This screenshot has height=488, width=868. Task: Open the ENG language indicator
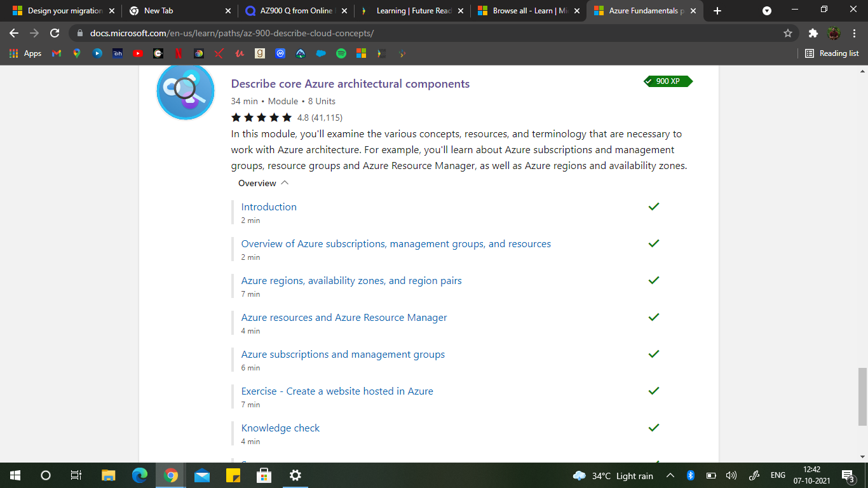point(778,475)
